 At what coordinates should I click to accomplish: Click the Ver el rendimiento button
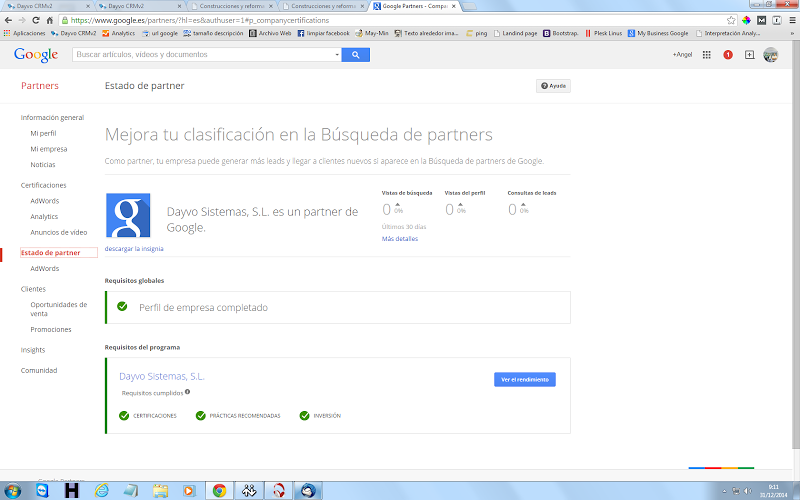pos(524,380)
